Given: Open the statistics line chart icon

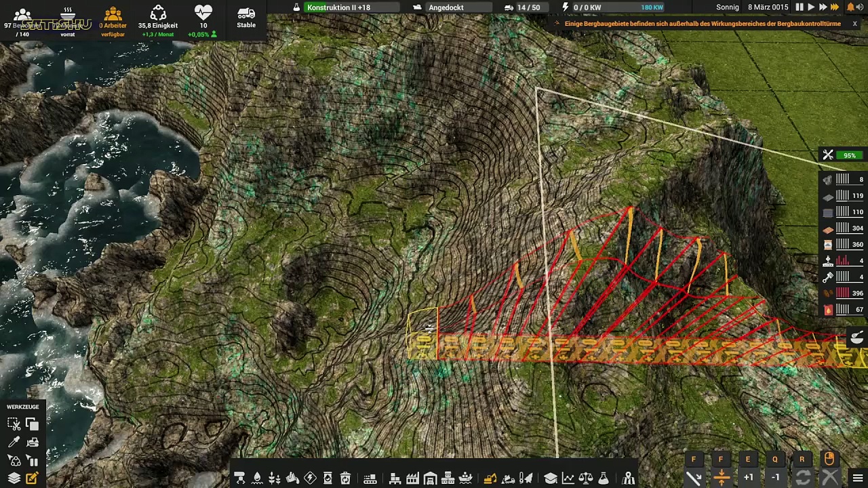Looking at the screenshot, I should click(x=568, y=479).
